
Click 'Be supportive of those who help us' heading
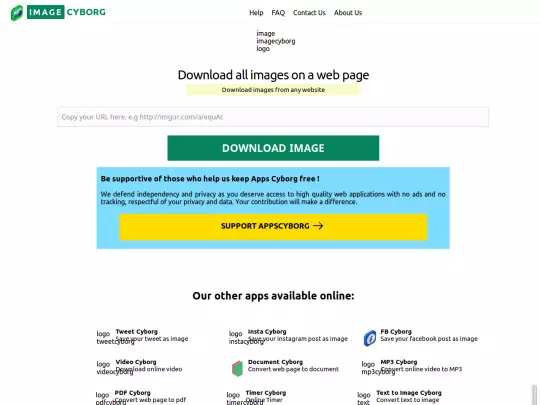[210, 179]
